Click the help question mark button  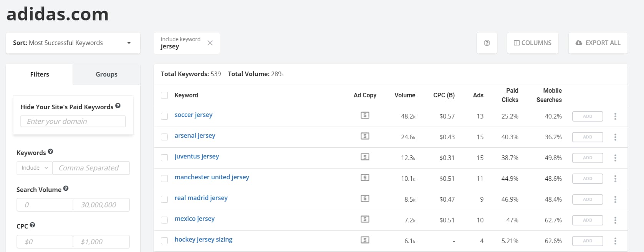click(487, 43)
